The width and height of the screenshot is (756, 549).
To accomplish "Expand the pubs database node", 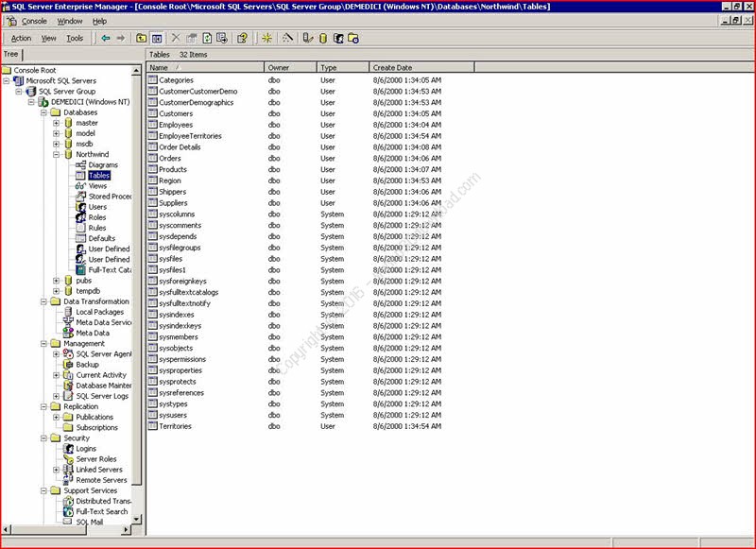I will (x=57, y=281).
